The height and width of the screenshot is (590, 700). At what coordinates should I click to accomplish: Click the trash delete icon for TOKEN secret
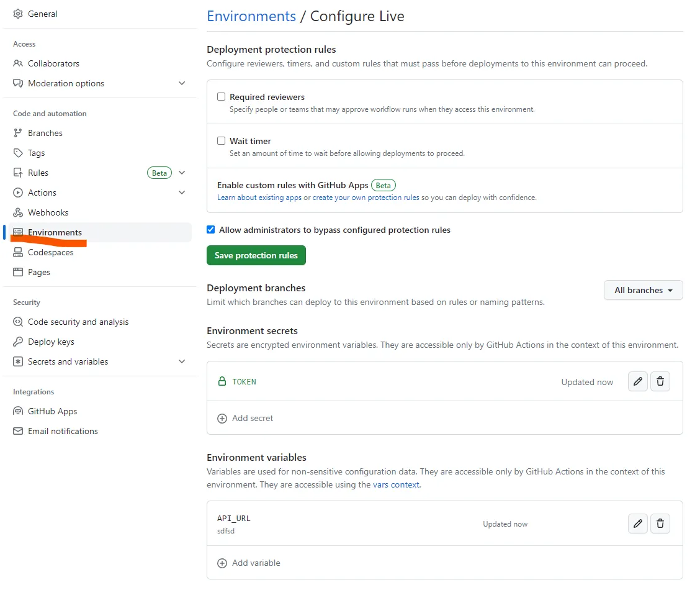click(x=660, y=381)
